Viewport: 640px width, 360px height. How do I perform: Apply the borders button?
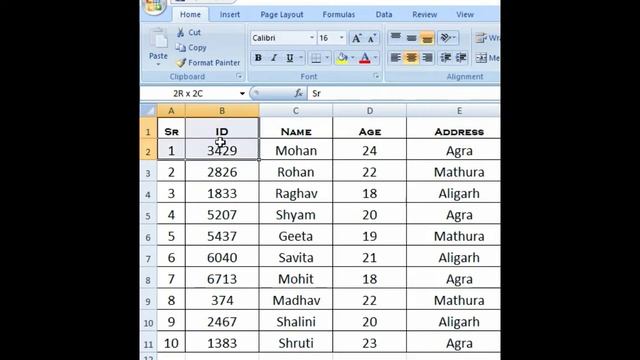point(316,58)
